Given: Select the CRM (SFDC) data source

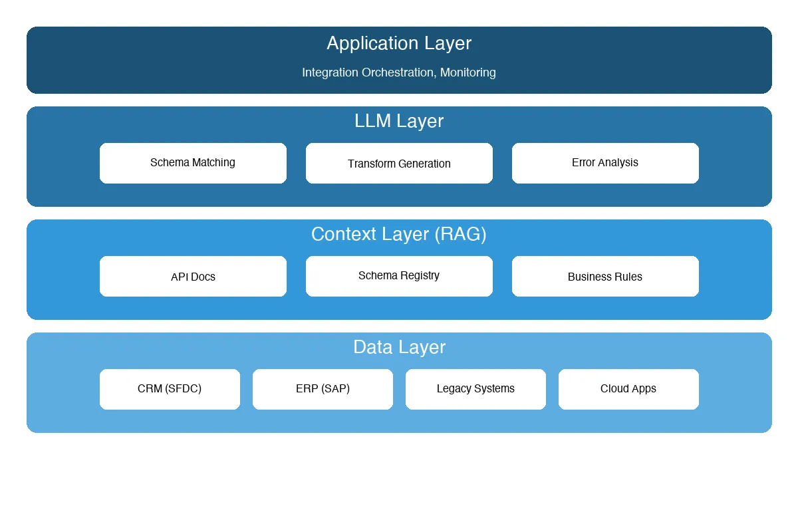Looking at the screenshot, I should pos(170,389).
